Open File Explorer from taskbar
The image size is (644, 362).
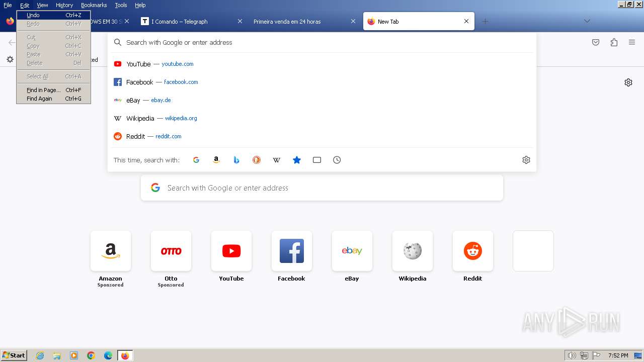pyautogui.click(x=57, y=355)
